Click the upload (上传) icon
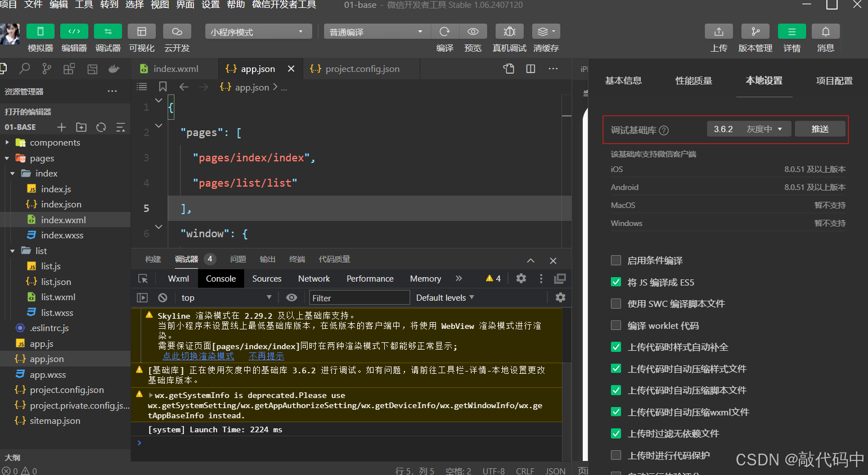This screenshot has height=475, width=868. (x=719, y=31)
